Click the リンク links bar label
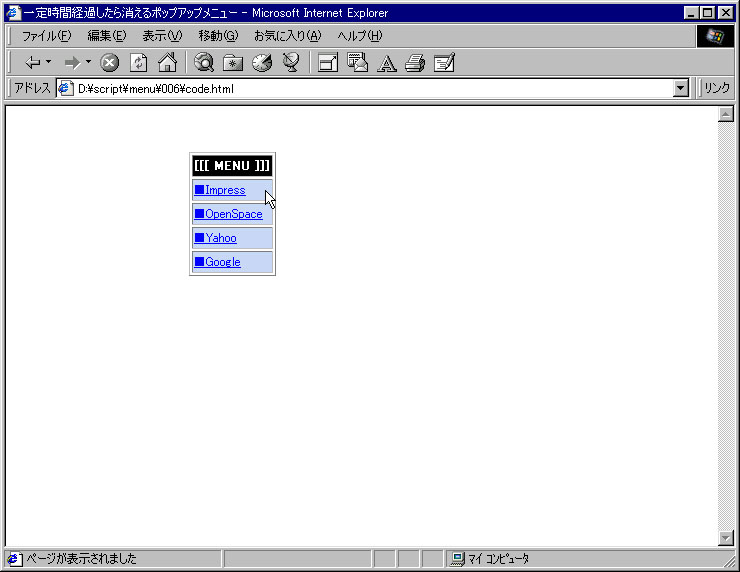This screenshot has height=572, width=740. [717, 88]
